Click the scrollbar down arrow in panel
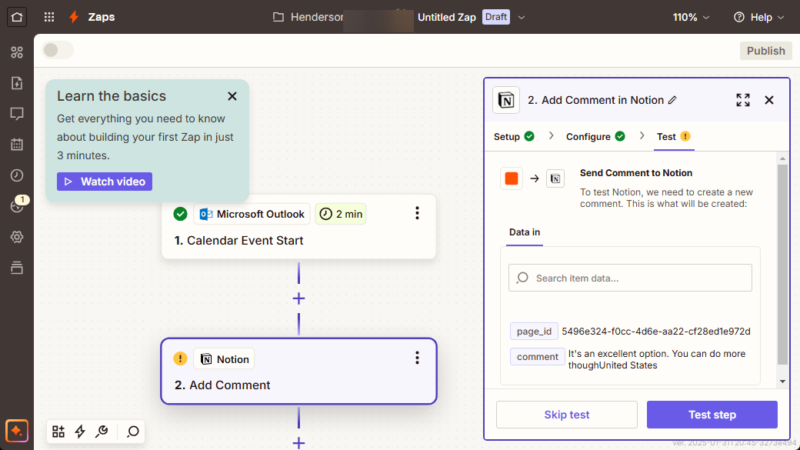The height and width of the screenshot is (450, 800). tap(783, 382)
